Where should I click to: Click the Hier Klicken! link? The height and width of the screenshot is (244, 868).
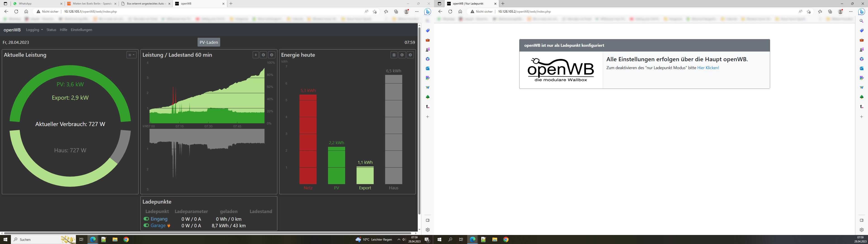pos(708,68)
